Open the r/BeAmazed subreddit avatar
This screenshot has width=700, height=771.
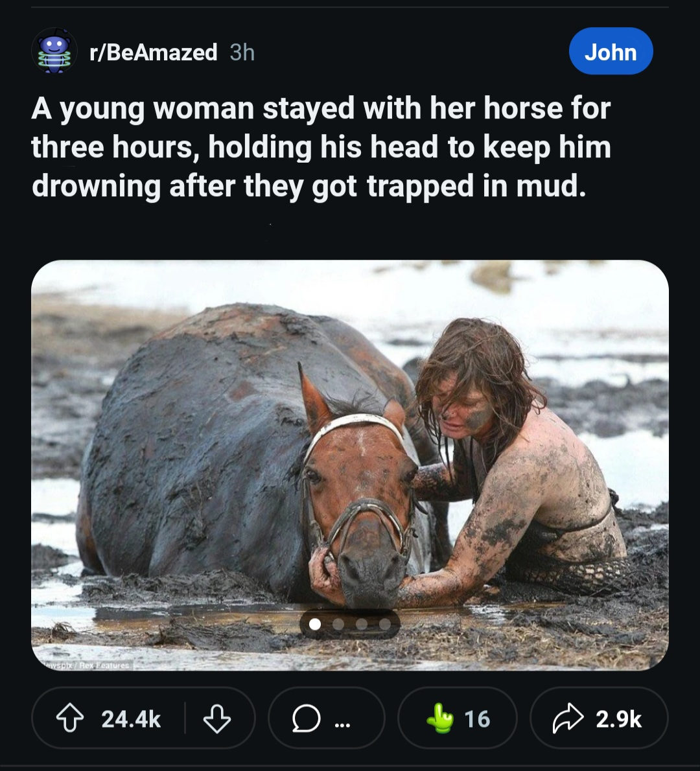tap(54, 51)
